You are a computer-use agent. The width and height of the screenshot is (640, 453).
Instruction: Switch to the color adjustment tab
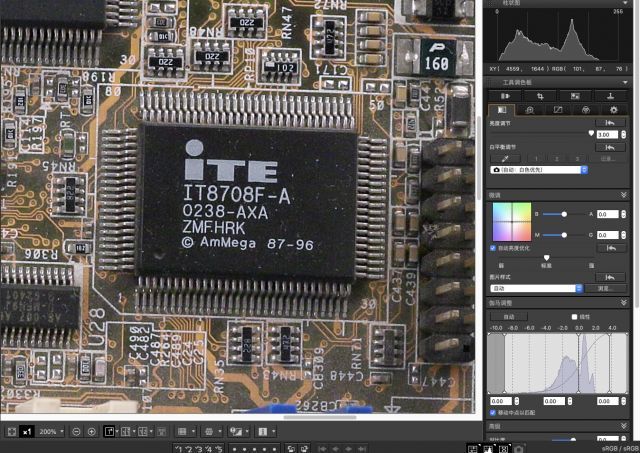click(586, 110)
